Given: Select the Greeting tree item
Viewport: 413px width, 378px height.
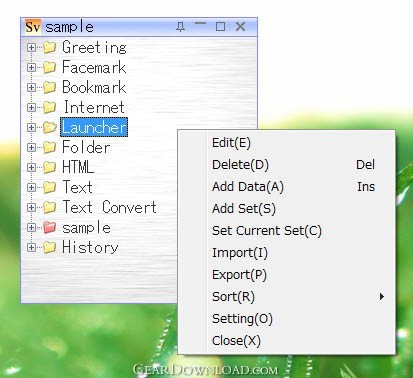Looking at the screenshot, I should tap(94, 47).
